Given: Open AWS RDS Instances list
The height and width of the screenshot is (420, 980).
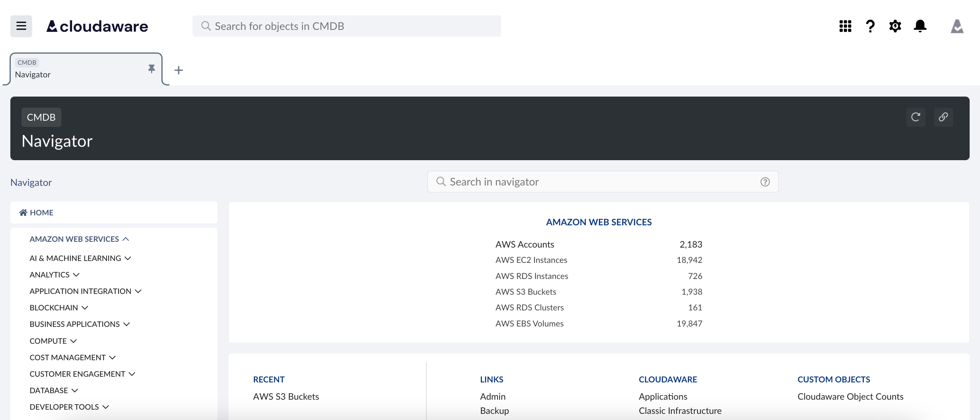Looking at the screenshot, I should pos(531,276).
